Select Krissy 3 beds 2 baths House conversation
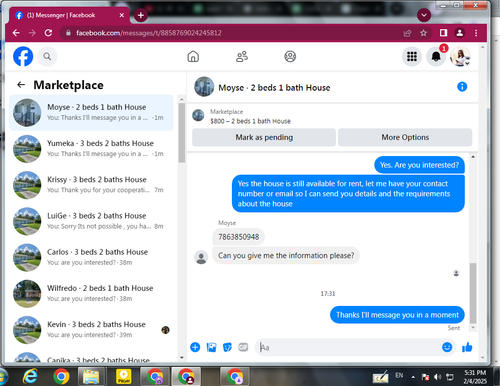This screenshot has width=500, height=386. pos(91,185)
